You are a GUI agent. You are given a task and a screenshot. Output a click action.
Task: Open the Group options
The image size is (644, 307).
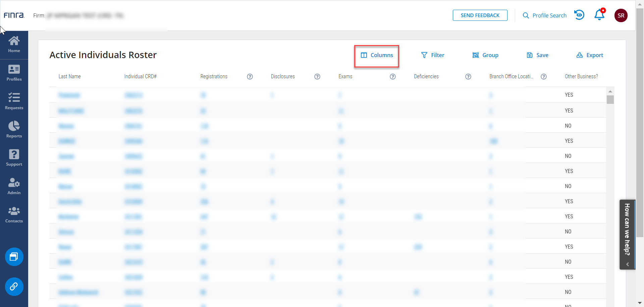485,55
